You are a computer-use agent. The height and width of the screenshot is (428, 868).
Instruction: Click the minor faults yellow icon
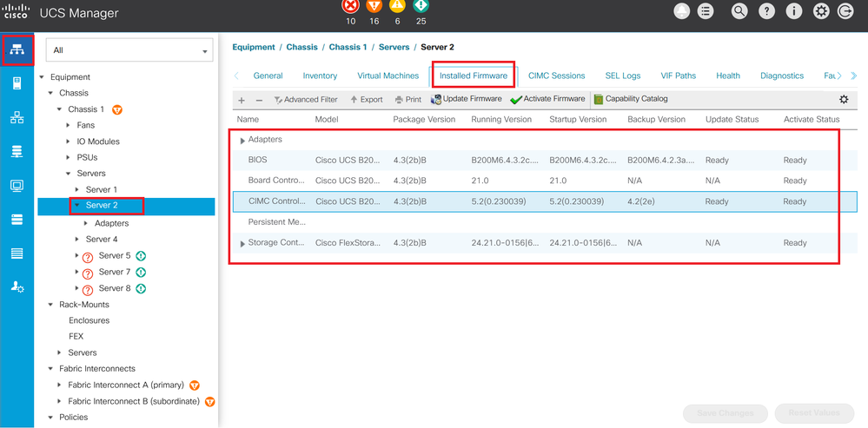(x=397, y=6)
